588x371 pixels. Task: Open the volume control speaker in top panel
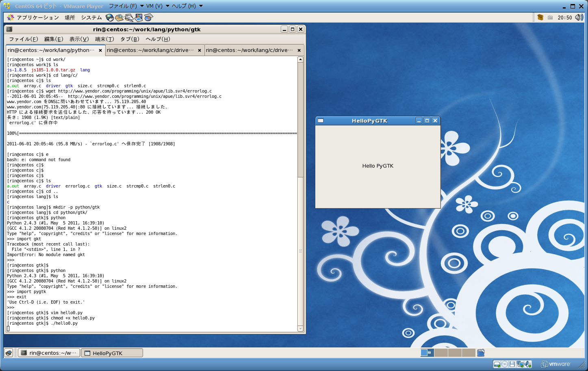(579, 17)
